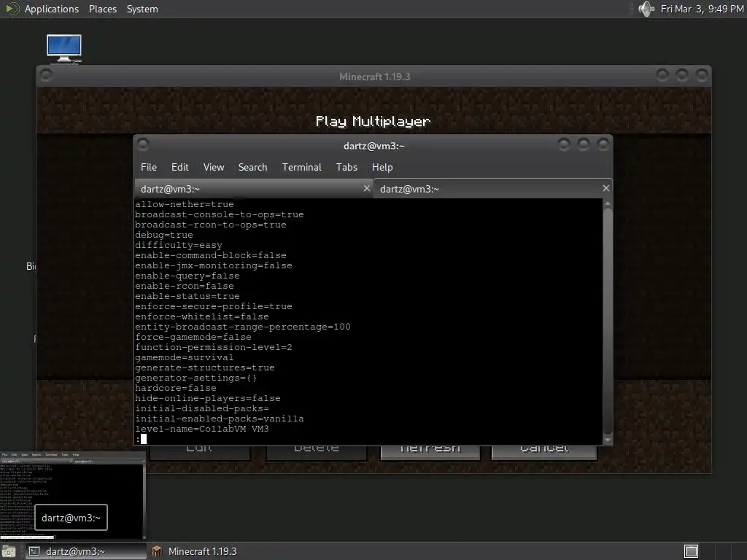Open the terminal window menu button
The height and width of the screenshot is (560, 747).
(x=143, y=144)
